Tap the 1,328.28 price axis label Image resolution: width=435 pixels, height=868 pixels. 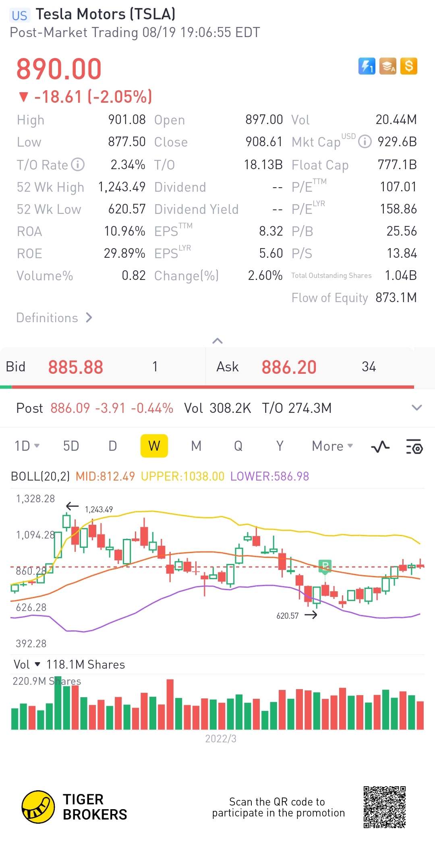pos(35,499)
